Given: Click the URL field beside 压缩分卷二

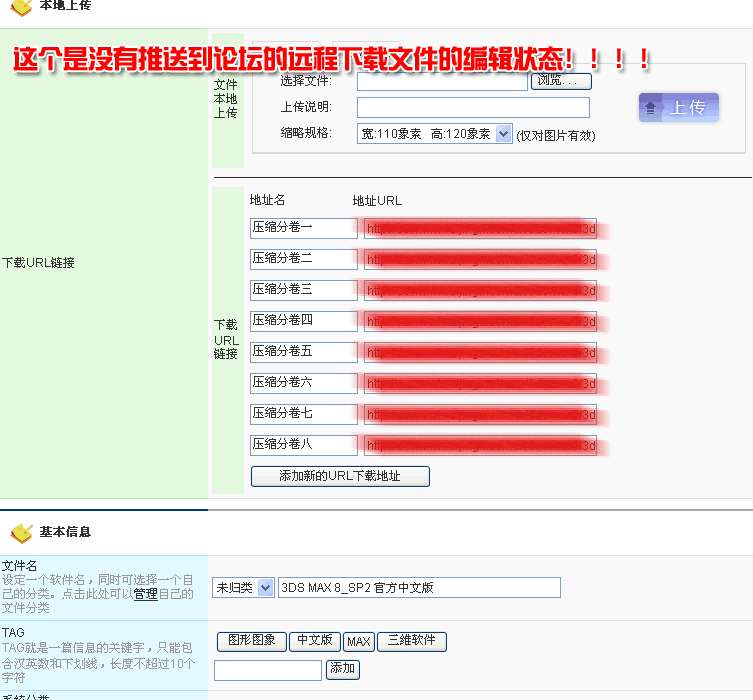Looking at the screenshot, I should tap(480, 260).
